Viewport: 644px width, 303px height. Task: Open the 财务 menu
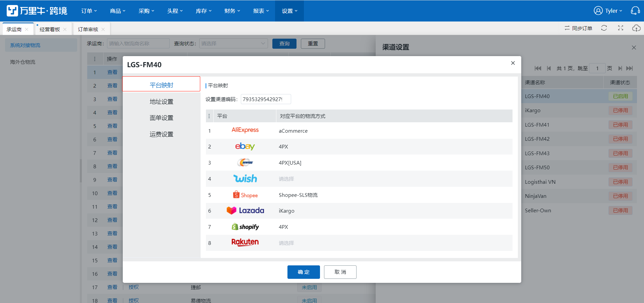[232, 11]
